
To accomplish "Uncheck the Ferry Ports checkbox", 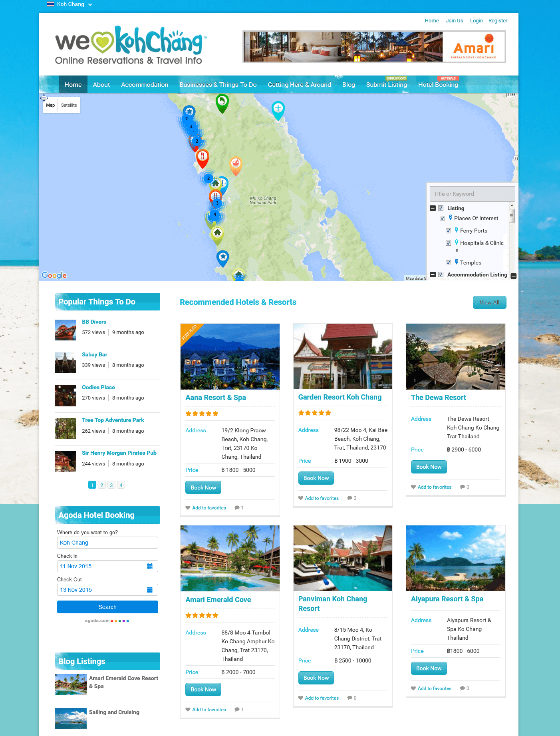I will click(x=448, y=231).
